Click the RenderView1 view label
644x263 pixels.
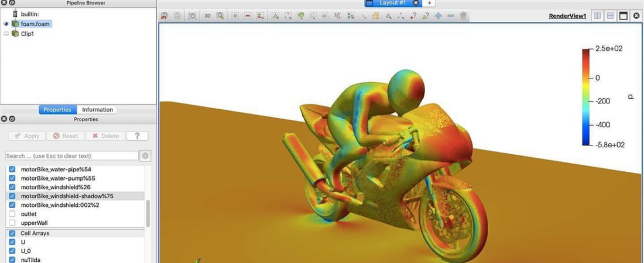click(x=567, y=16)
